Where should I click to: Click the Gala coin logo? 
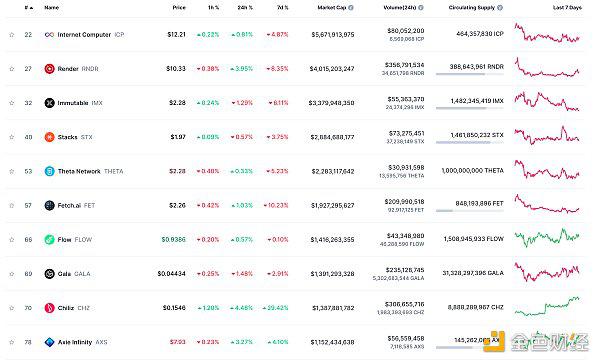tap(49, 274)
